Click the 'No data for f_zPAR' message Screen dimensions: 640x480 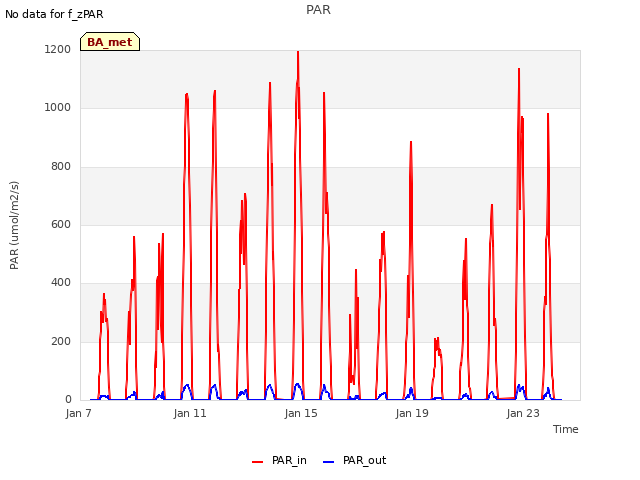tap(54, 14)
